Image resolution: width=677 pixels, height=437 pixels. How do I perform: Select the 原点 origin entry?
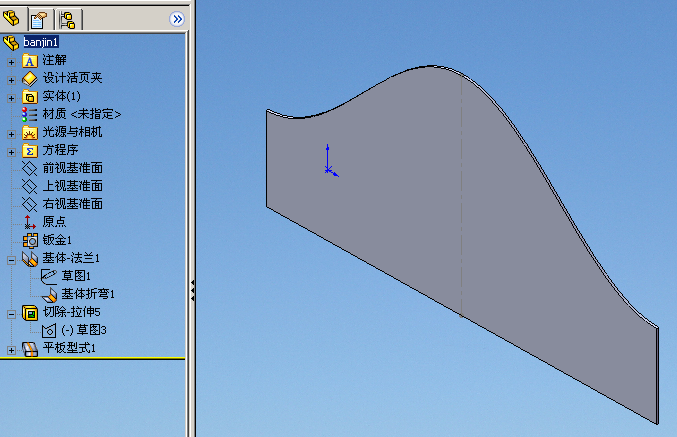point(54,222)
